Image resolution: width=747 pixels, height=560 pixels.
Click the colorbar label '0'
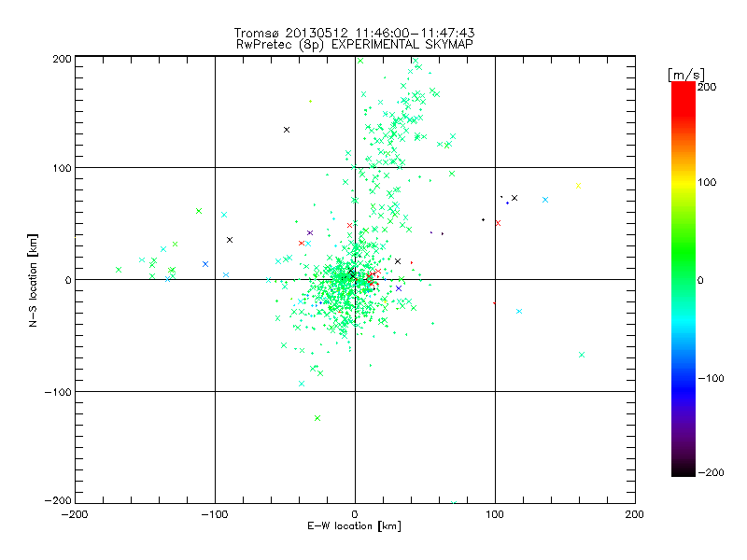[x=700, y=280]
